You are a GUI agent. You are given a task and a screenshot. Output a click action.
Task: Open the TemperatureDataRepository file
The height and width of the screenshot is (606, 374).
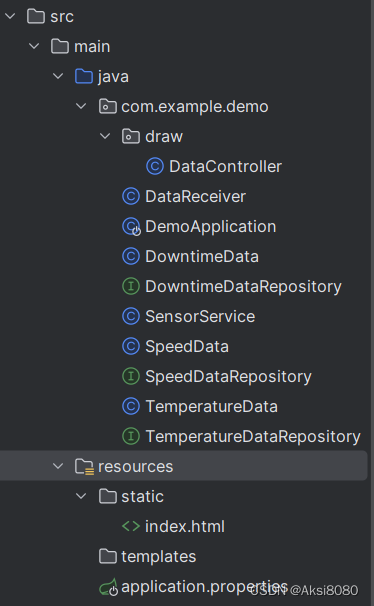[253, 437]
